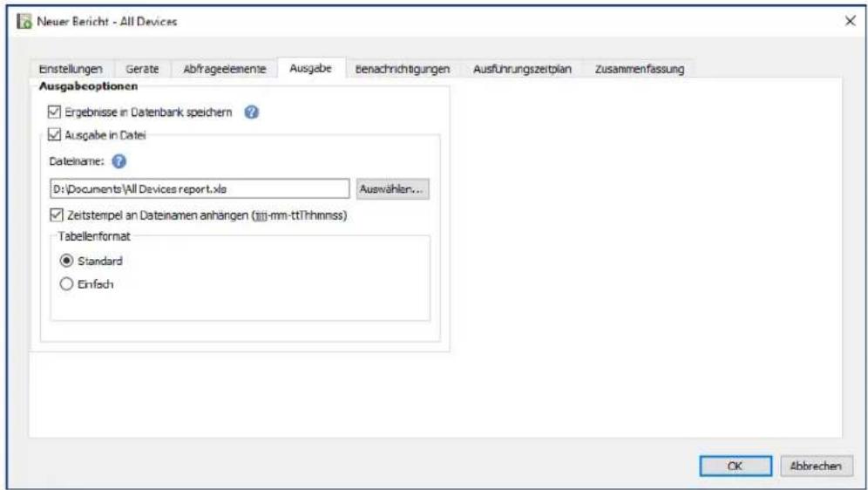The image size is (868, 490).
Task: Open the Abfrageelemente tab
Action: pyautogui.click(x=224, y=69)
